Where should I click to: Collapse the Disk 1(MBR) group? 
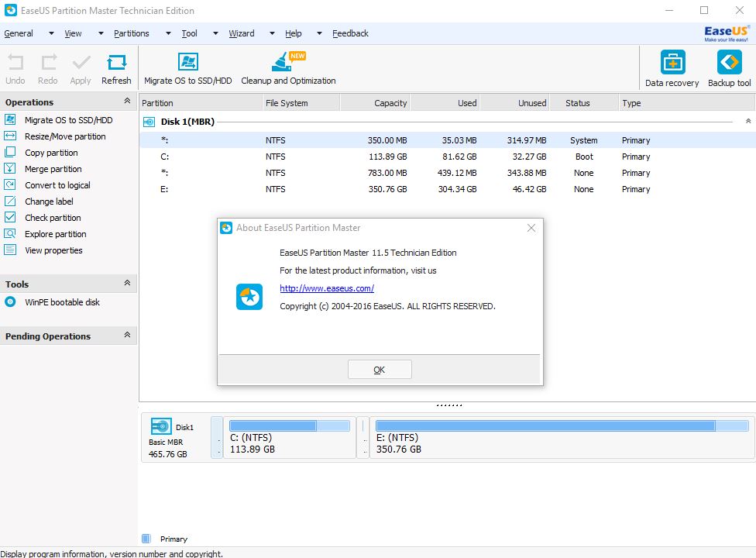pos(748,121)
